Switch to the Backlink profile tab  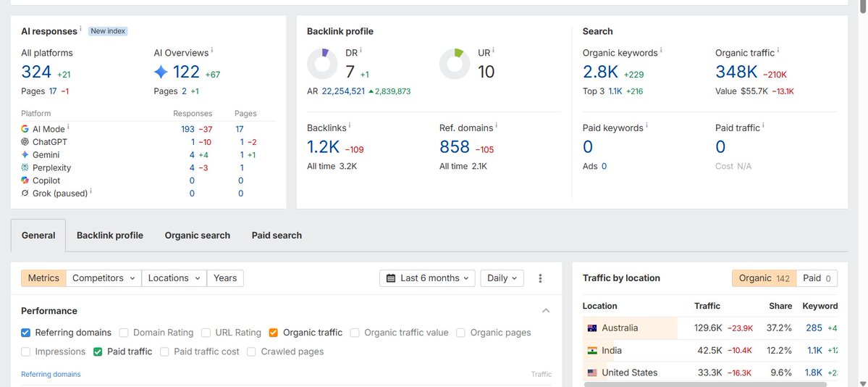pyautogui.click(x=109, y=235)
